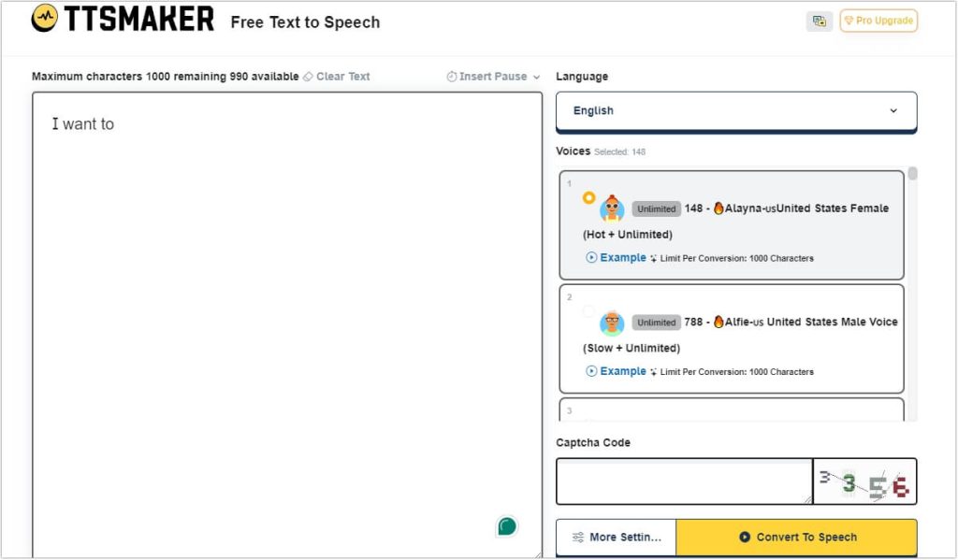Open the Language dropdown showing English
Viewport: 958px width, 560px height.
(x=735, y=111)
